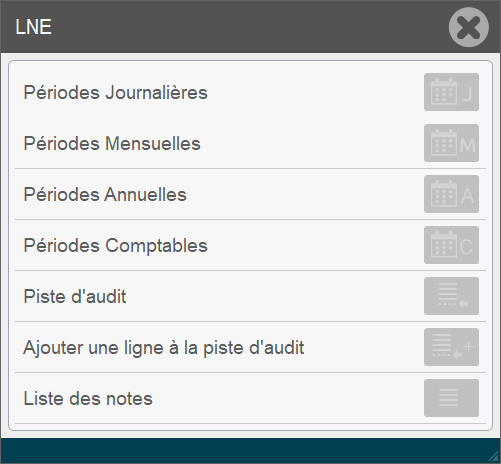Click the empty gray header area beside LNE
The width and height of the screenshot is (501, 464).
[x=250, y=27]
